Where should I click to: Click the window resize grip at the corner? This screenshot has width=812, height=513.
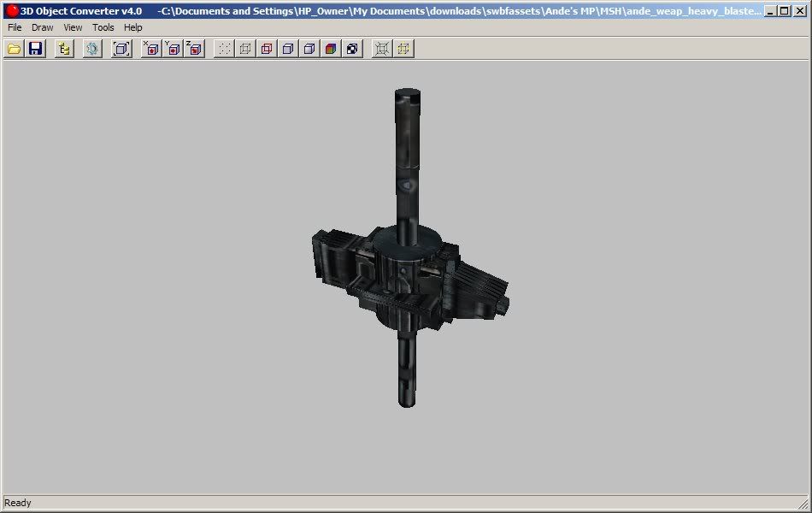(x=803, y=503)
